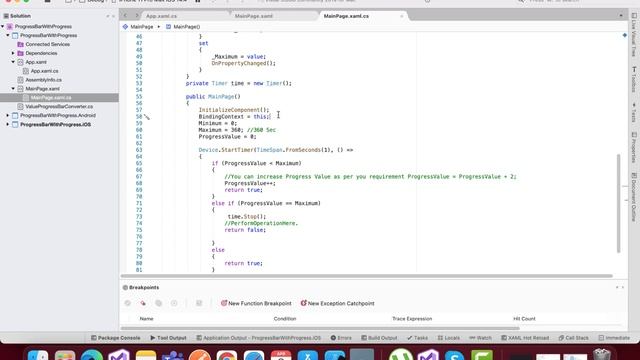Sort breakpoints by the Name column header
The width and height of the screenshot is (640, 360).
pos(147,319)
